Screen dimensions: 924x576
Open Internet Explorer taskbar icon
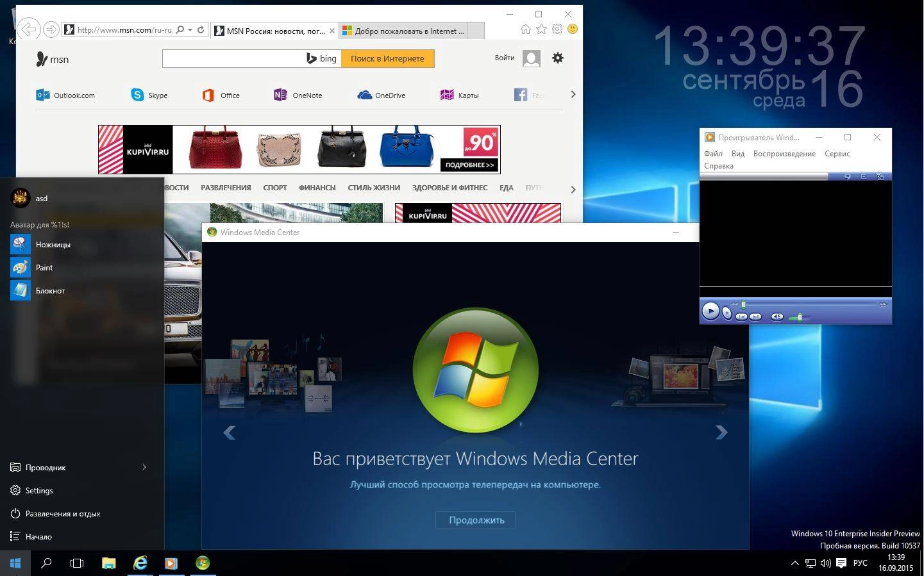pos(140,563)
